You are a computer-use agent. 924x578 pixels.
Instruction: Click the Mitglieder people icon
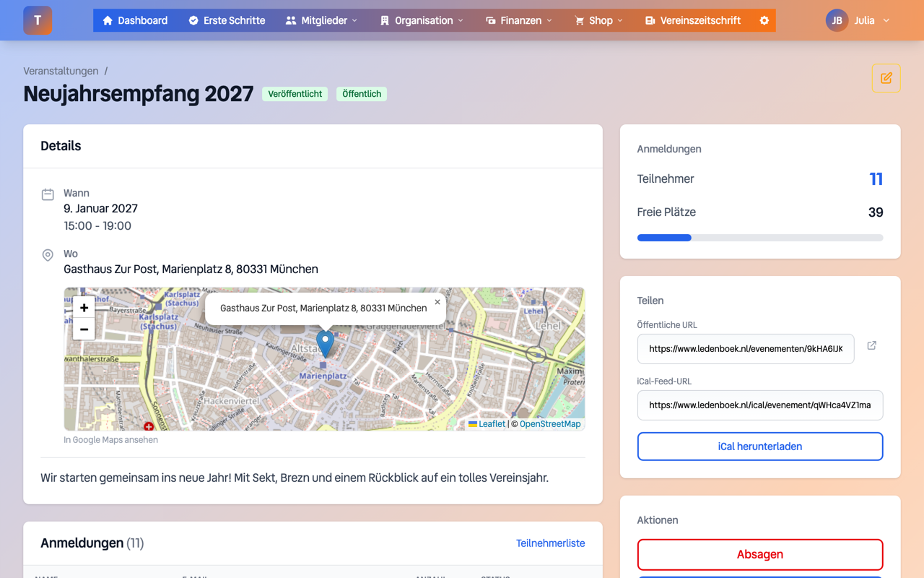(x=291, y=20)
